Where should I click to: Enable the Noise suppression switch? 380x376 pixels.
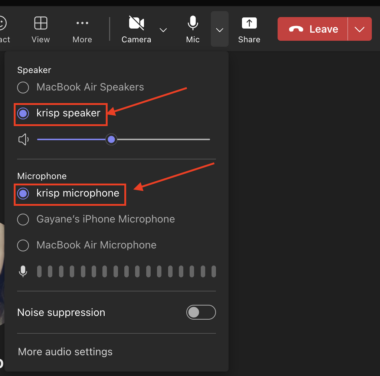[201, 312]
